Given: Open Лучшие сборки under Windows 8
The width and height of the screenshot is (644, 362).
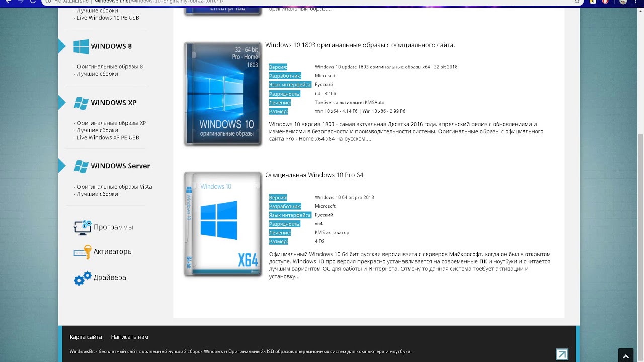Looking at the screenshot, I should [97, 74].
